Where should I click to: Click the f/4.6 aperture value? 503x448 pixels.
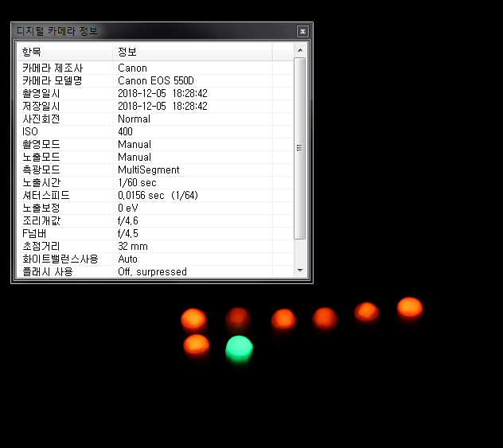[x=128, y=221]
